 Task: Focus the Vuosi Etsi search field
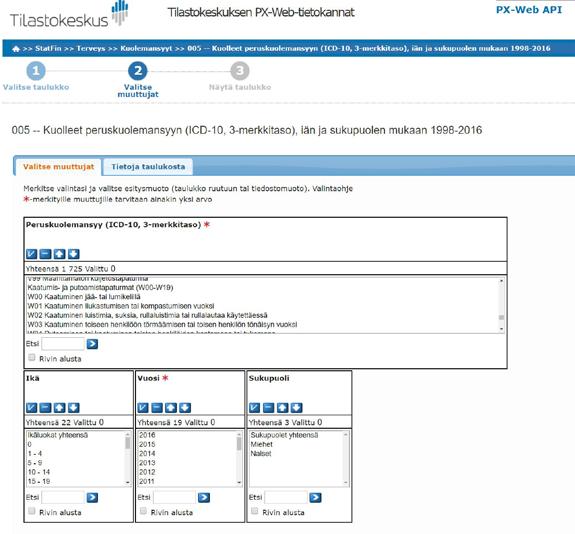[175, 498]
